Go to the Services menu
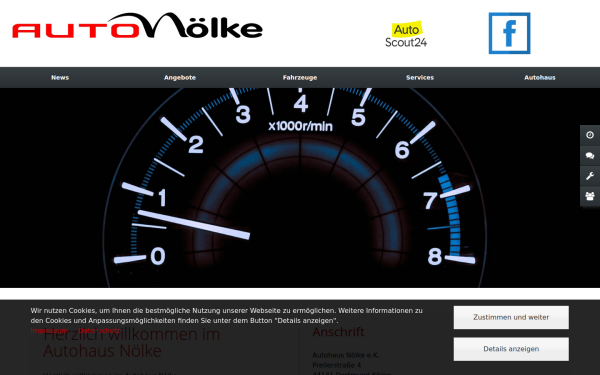The image size is (600, 375). point(420,78)
